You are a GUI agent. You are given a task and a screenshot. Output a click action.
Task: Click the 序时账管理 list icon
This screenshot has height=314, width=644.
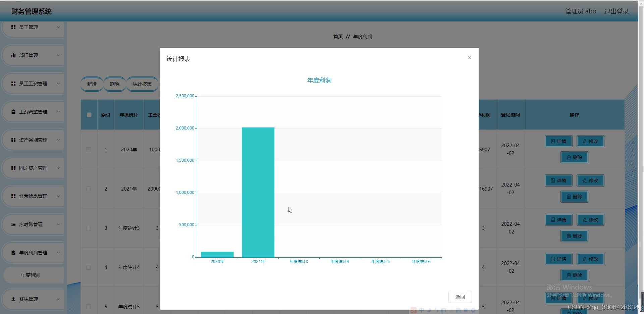13,224
